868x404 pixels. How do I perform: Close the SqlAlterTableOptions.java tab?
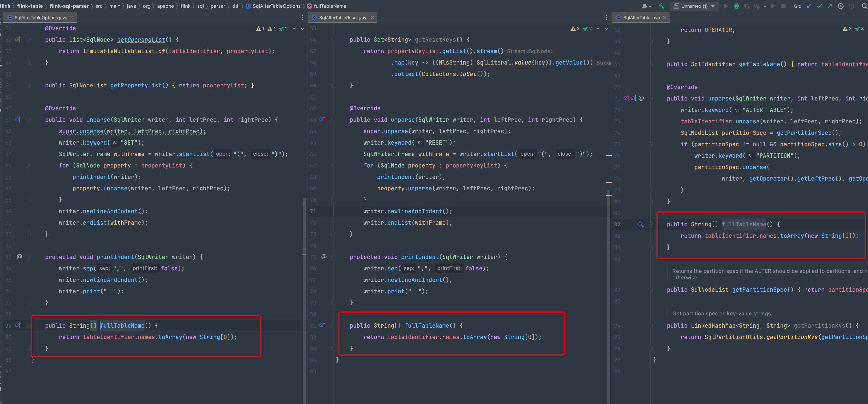point(72,18)
